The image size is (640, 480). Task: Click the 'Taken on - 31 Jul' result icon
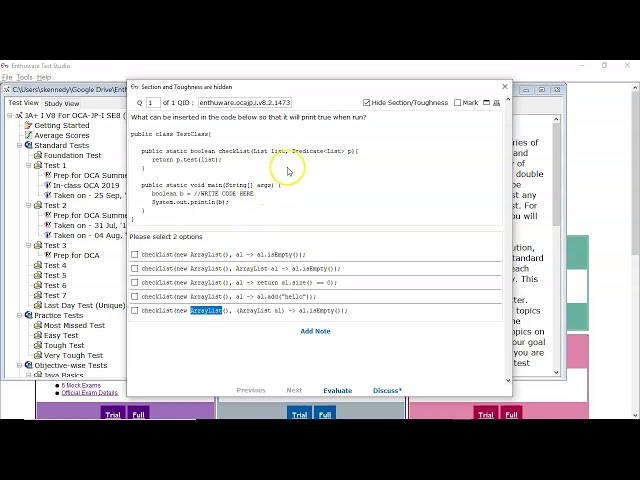pos(48,225)
